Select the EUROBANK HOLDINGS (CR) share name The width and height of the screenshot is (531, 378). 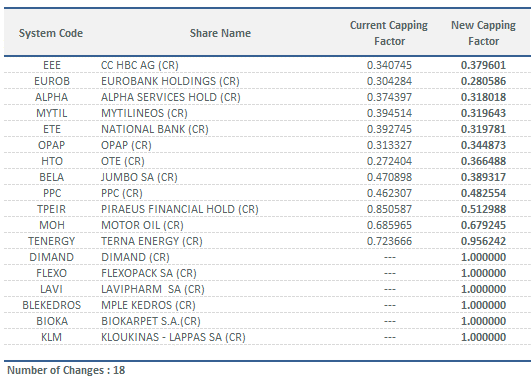(x=170, y=81)
